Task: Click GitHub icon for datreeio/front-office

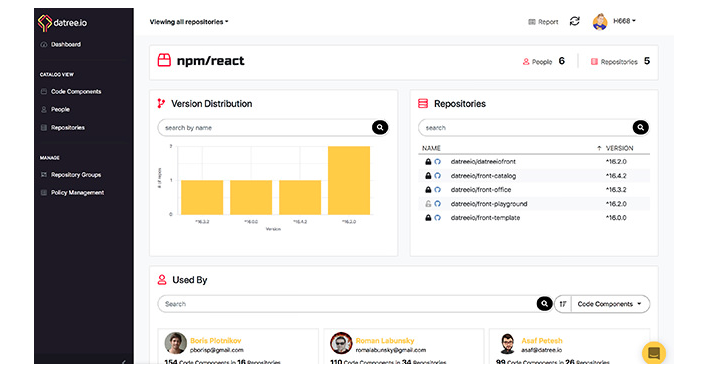Action: pyautogui.click(x=437, y=190)
